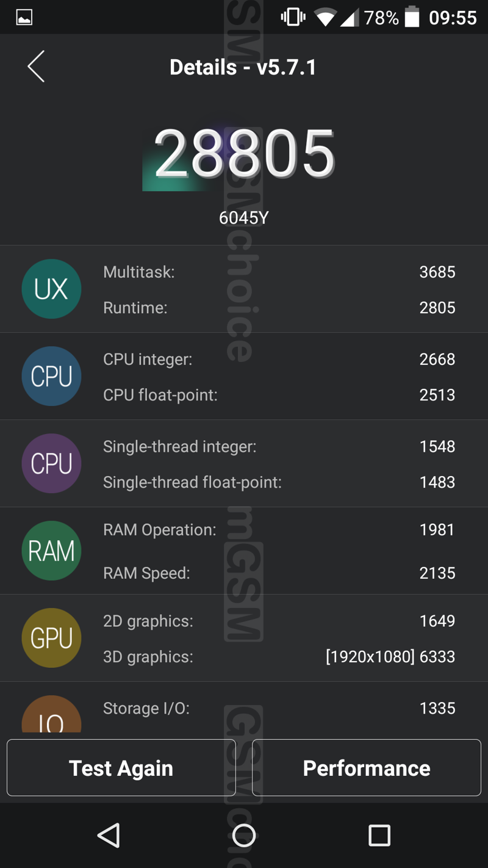Image resolution: width=488 pixels, height=868 pixels.
Task: Tap the yellow GPU category icon
Action: [51, 638]
